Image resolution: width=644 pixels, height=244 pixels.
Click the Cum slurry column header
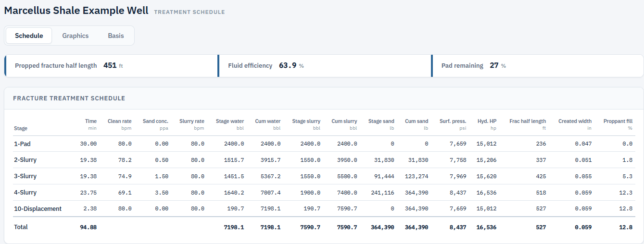344,124
